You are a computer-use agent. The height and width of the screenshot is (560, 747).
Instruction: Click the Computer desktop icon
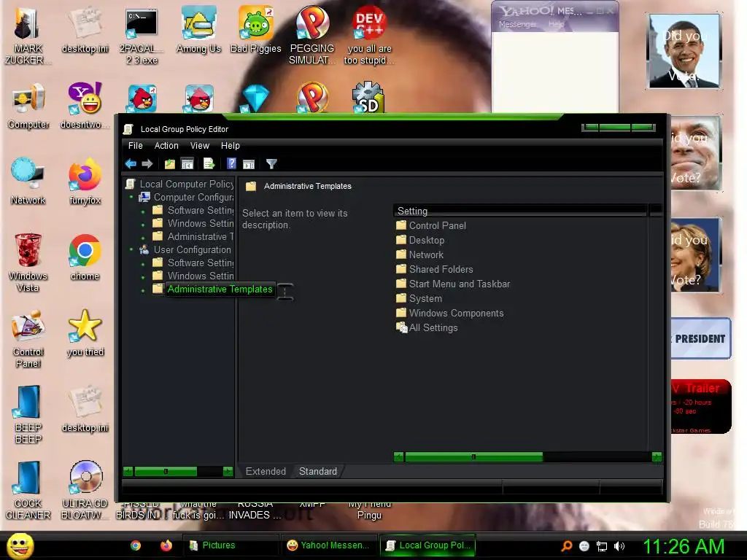[x=28, y=106]
